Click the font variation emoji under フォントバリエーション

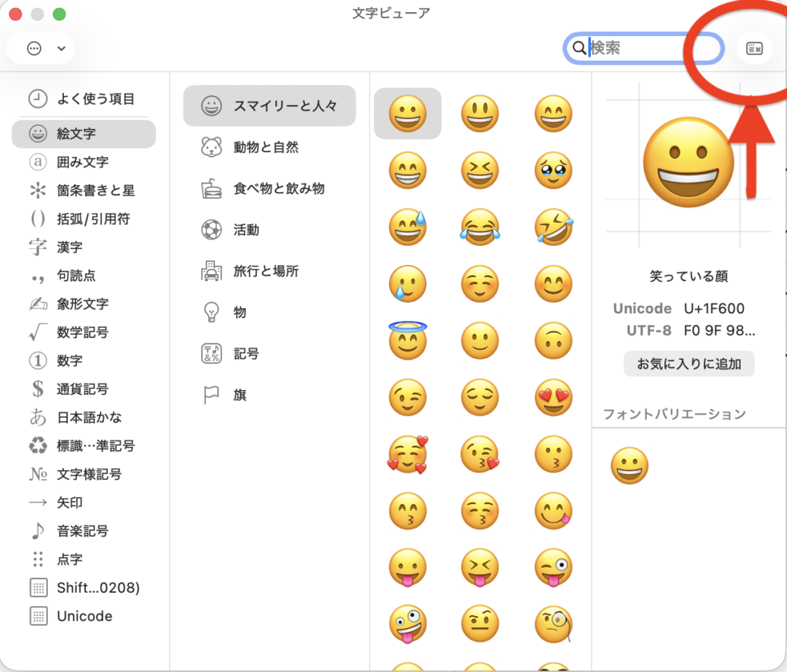point(629,466)
